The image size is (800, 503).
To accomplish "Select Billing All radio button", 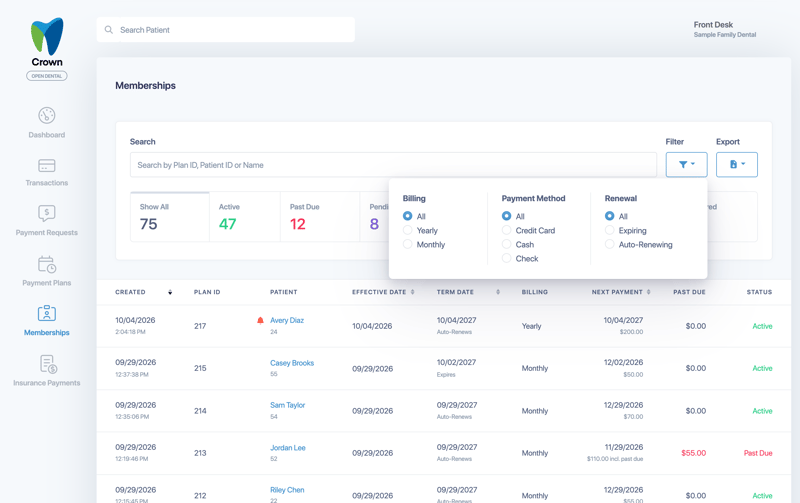I will coord(407,216).
